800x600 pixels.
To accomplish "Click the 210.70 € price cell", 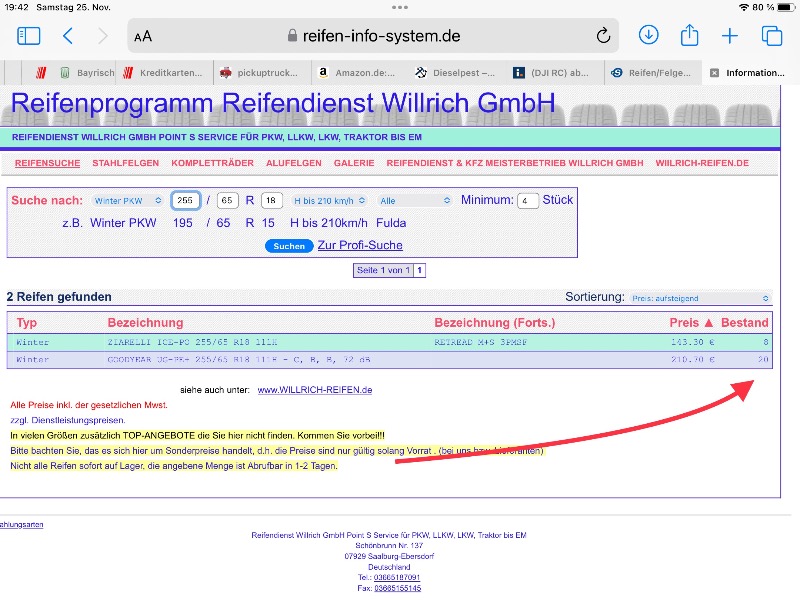I will tap(692, 360).
